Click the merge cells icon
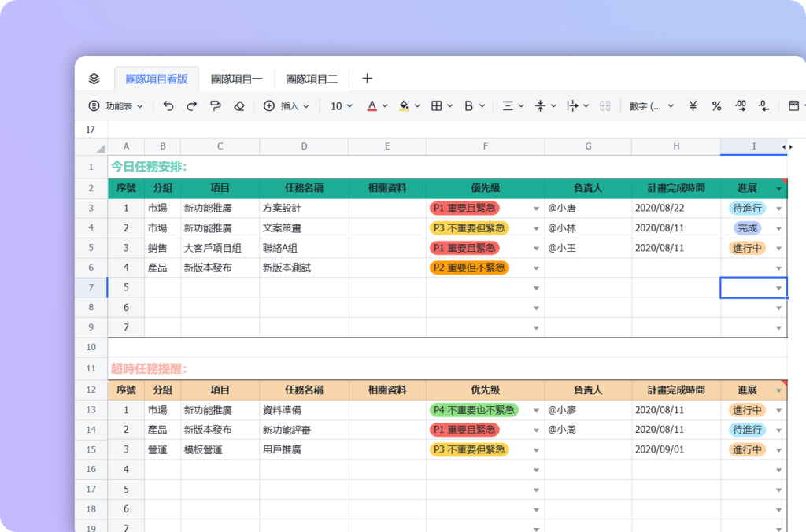This screenshot has height=532, width=806. tap(605, 106)
